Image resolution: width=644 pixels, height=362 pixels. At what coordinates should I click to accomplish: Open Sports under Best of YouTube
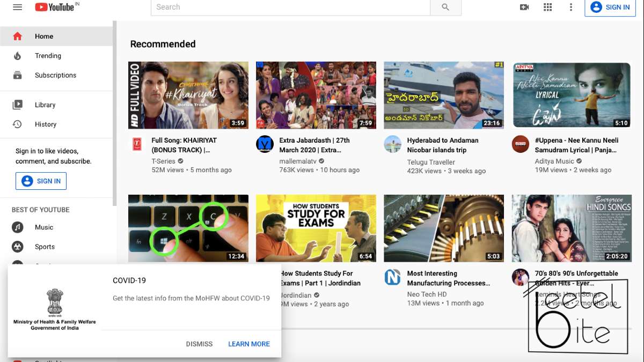click(56, 247)
